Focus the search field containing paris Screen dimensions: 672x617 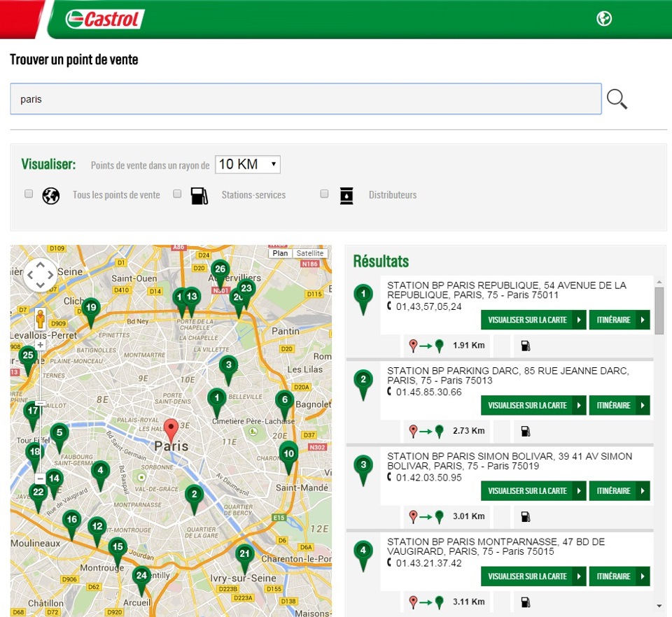306,99
